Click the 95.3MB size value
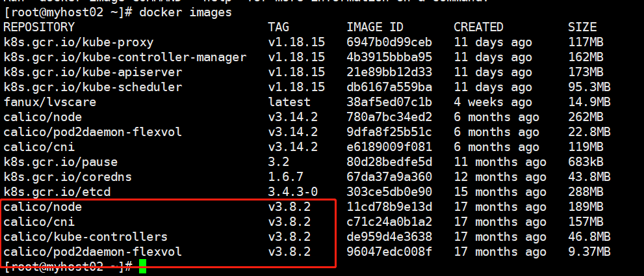 [x=589, y=87]
